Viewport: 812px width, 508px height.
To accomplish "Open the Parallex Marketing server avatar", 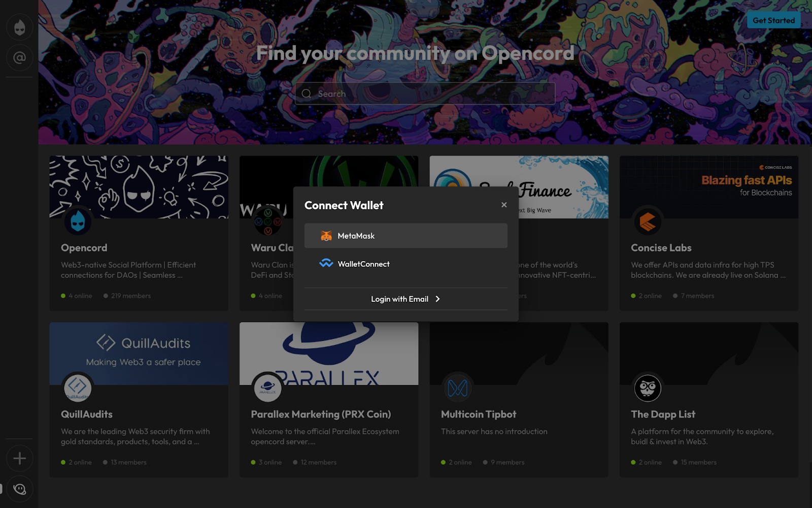I will pos(267,388).
